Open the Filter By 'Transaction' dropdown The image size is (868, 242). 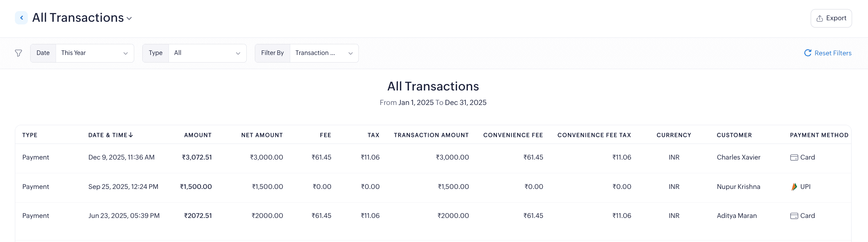324,53
